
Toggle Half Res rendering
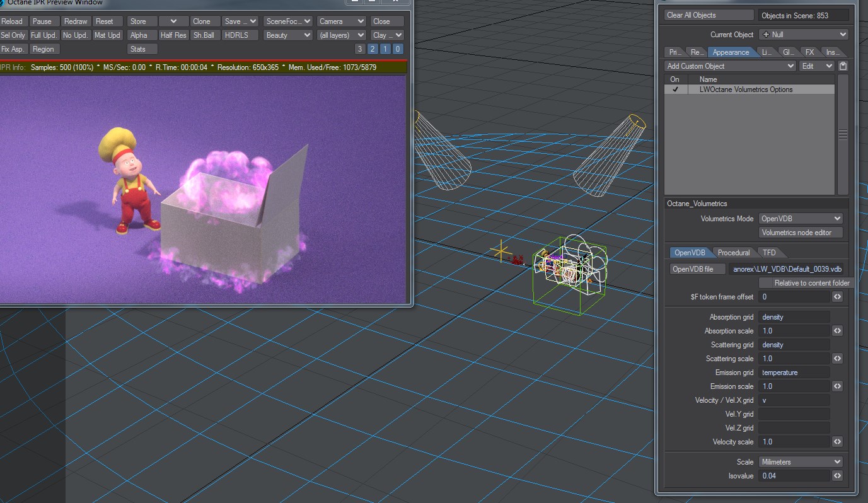[x=173, y=35]
